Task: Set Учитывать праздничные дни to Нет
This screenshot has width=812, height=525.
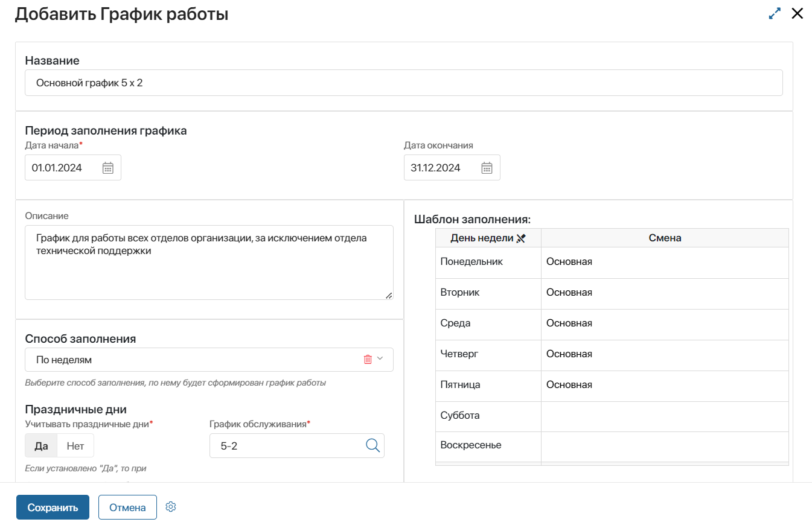Action: pos(75,446)
